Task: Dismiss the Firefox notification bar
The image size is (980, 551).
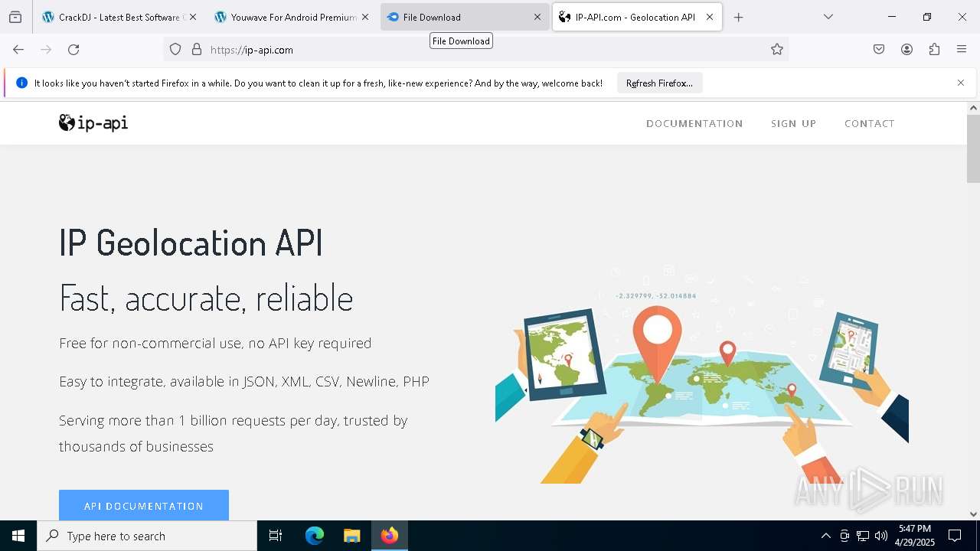Action: [960, 83]
